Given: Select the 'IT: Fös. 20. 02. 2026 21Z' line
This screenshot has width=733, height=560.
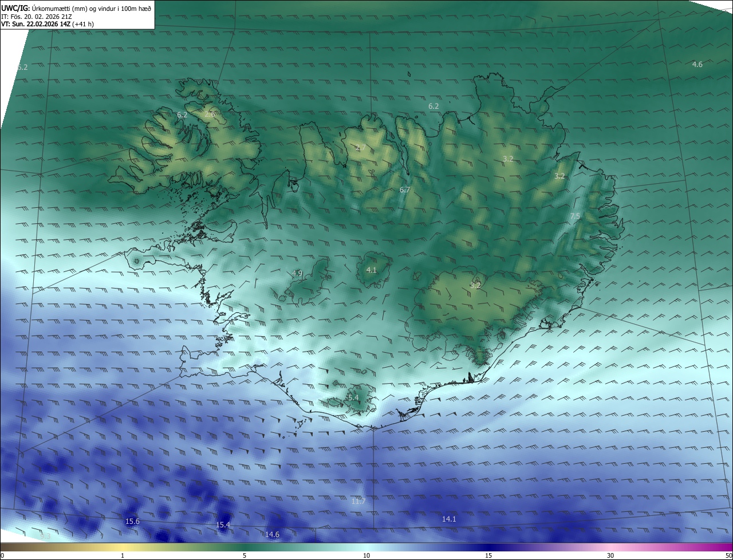Looking at the screenshot, I should (36, 16).
